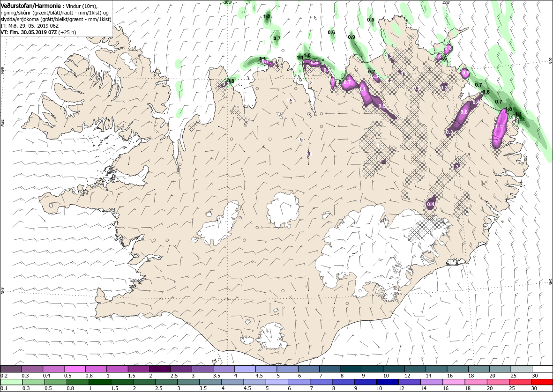The height and width of the screenshot is (392, 553).
Task: Select the lightest green rain swatch above 0.1
Action: (11, 383)
